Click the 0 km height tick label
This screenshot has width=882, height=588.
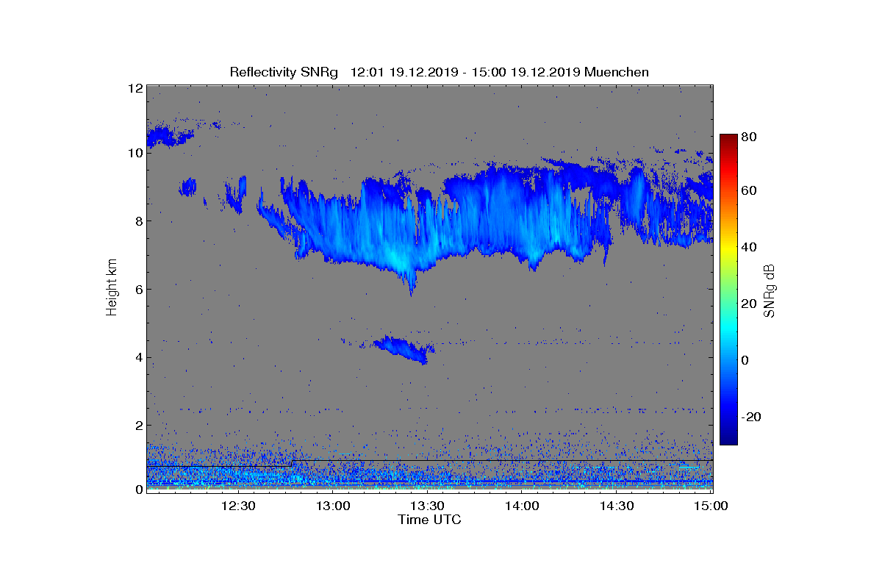(138, 490)
